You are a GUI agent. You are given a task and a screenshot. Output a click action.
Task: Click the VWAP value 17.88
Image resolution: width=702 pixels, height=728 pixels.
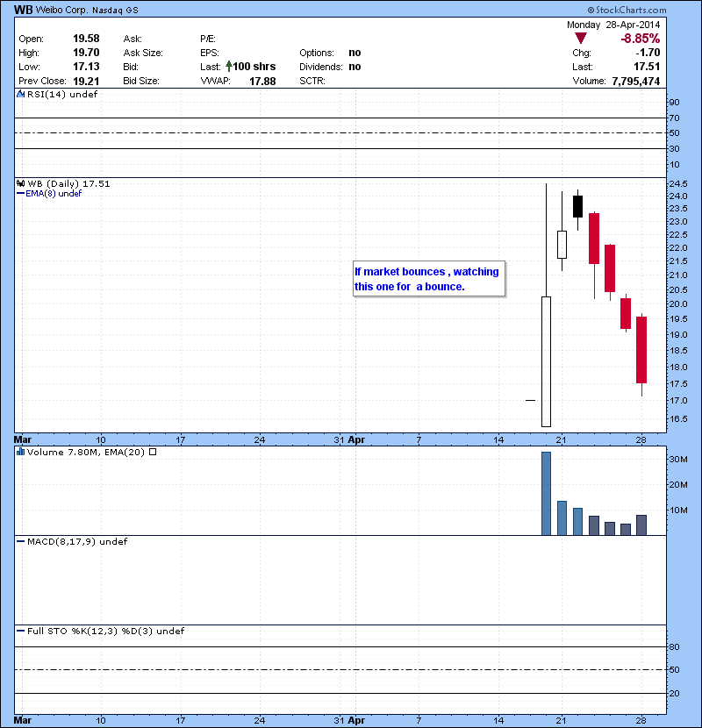tap(262, 82)
